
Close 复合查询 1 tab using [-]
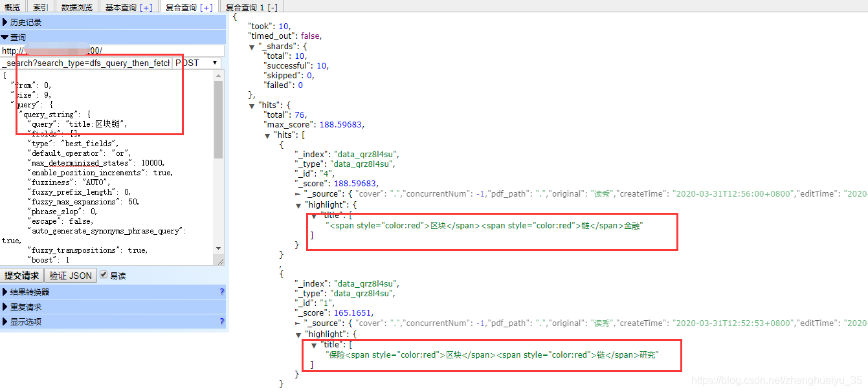point(273,7)
